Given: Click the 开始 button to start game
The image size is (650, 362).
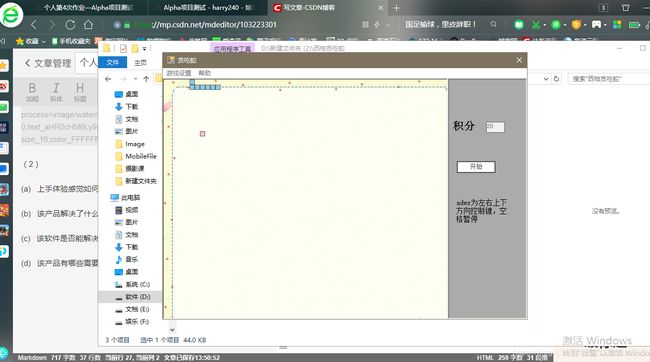Looking at the screenshot, I should coord(476,167).
